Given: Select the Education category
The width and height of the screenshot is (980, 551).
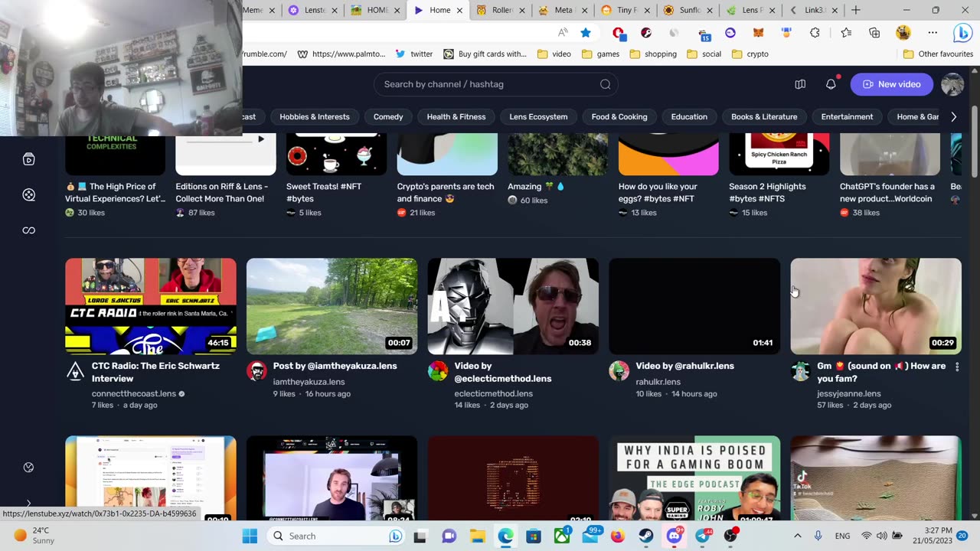Looking at the screenshot, I should pyautogui.click(x=689, y=117).
